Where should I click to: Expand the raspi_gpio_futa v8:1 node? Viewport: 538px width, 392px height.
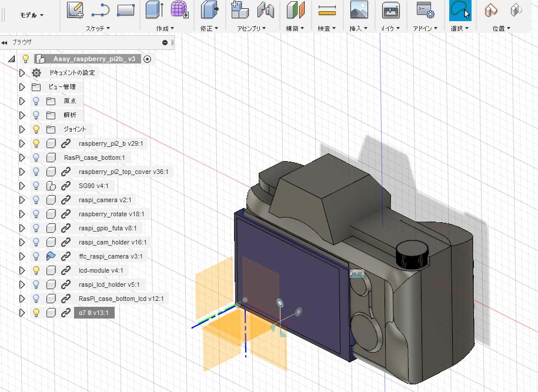pos(22,228)
